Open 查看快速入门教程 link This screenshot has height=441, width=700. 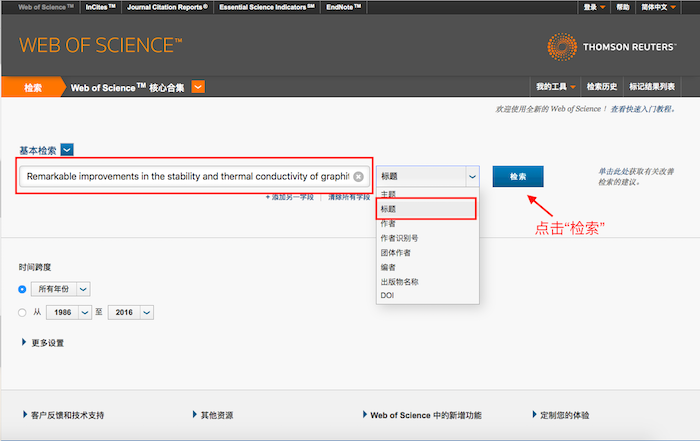tap(643, 109)
